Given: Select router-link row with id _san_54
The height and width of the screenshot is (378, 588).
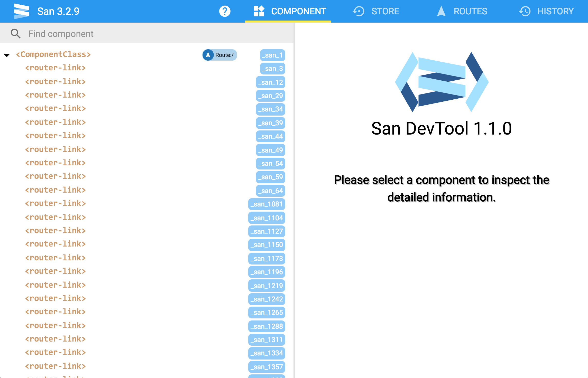Looking at the screenshot, I should tap(146, 163).
